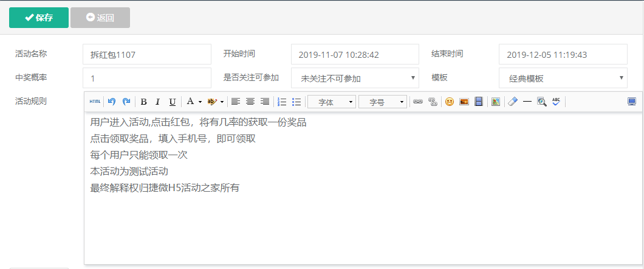The width and height of the screenshot is (644, 269).
Task: Open the multi-image gallery icon
Action: [495, 102]
